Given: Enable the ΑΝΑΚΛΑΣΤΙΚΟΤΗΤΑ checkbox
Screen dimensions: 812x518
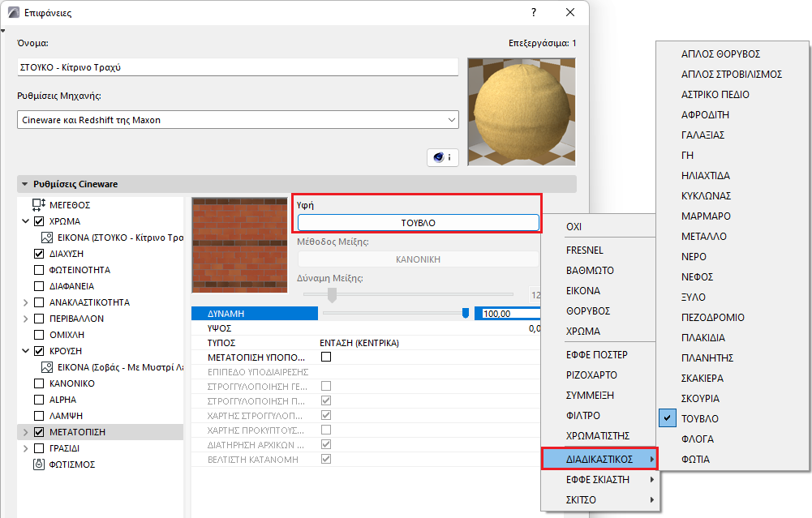Looking at the screenshot, I should coord(39,302).
